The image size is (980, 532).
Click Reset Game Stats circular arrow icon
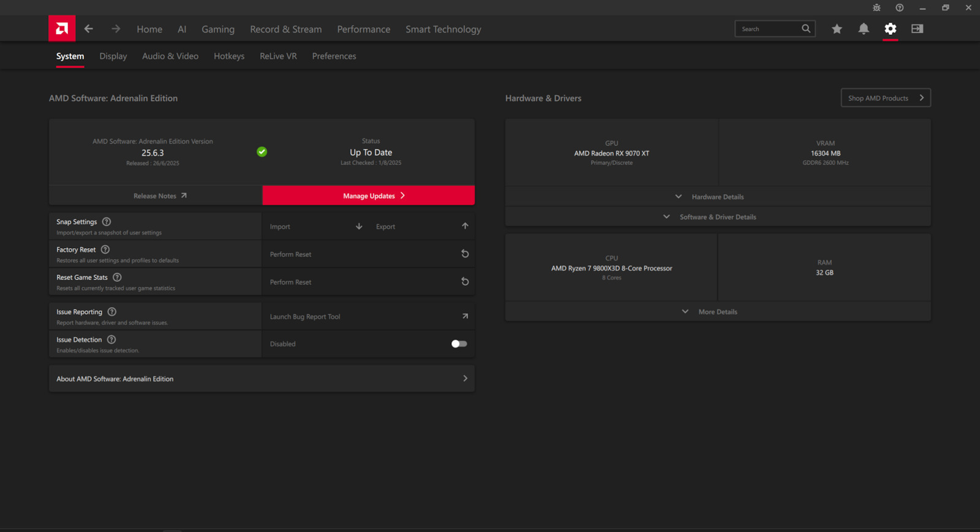tap(465, 281)
